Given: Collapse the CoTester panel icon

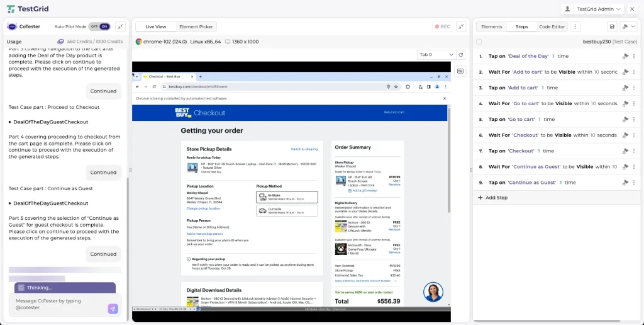Looking at the screenshot, I should tap(120, 26).
